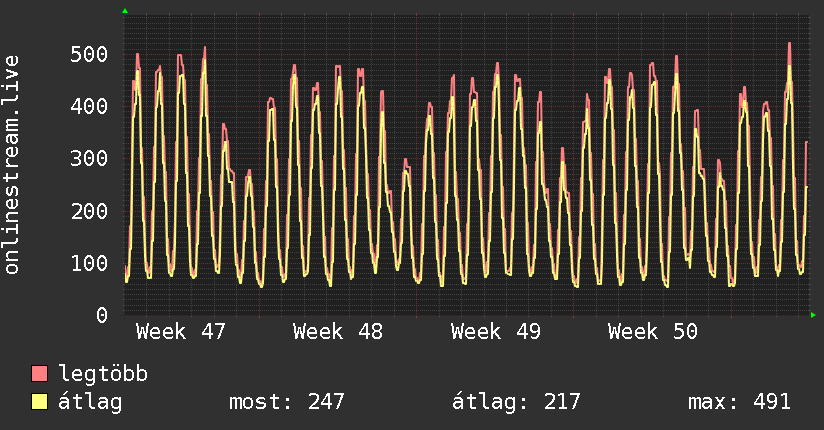Click the Week 48 axis label
Image resolution: width=824 pixels, height=430 pixels.
[x=338, y=332]
